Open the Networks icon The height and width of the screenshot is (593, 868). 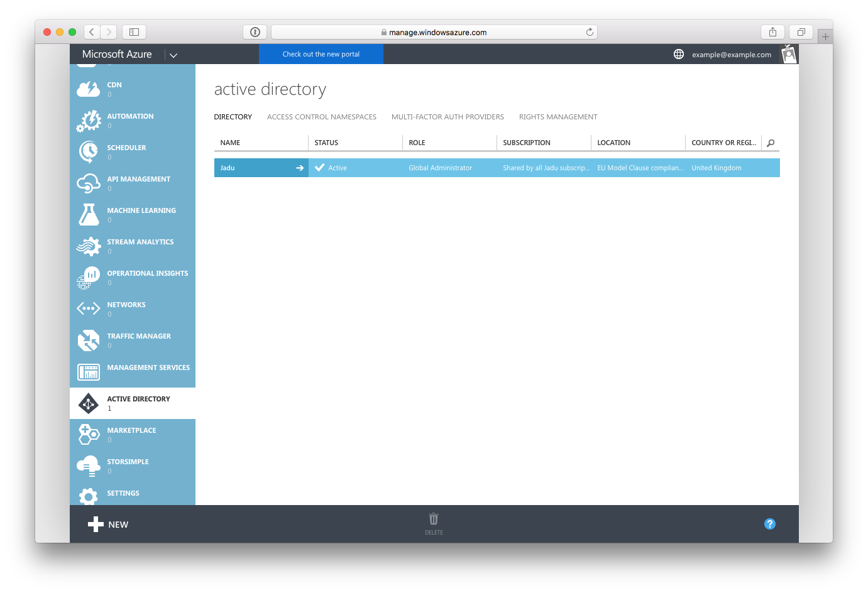tap(89, 308)
